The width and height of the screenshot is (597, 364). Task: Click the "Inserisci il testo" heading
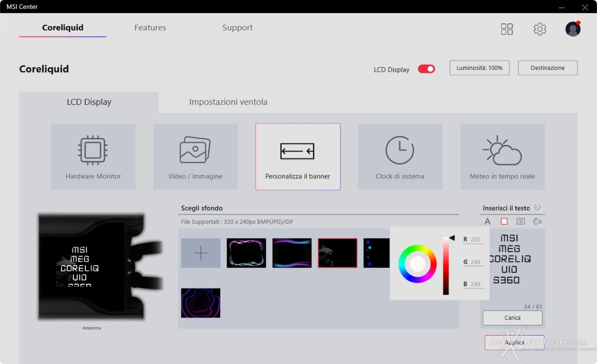507,208
